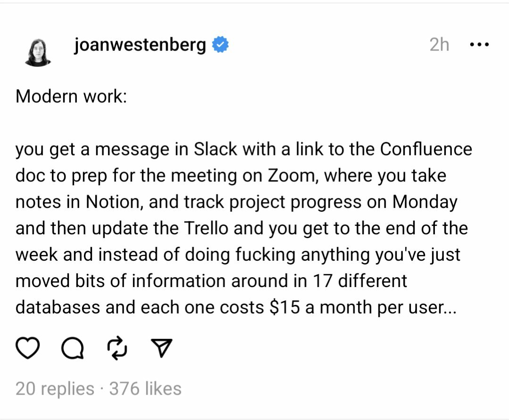Open joanwestenberg's profile picture
Viewport: 509px width, 420px height.
pyautogui.click(x=38, y=52)
